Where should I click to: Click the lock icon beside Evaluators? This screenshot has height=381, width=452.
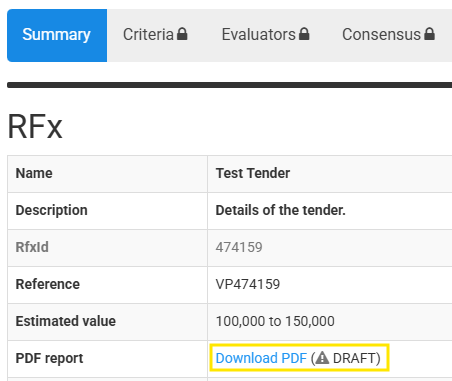point(304,34)
